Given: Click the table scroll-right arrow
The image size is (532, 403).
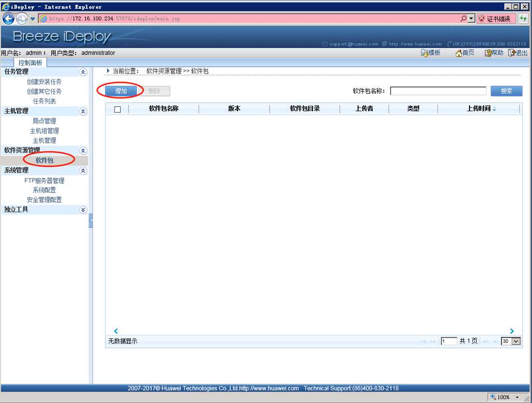Looking at the screenshot, I should 512,331.
